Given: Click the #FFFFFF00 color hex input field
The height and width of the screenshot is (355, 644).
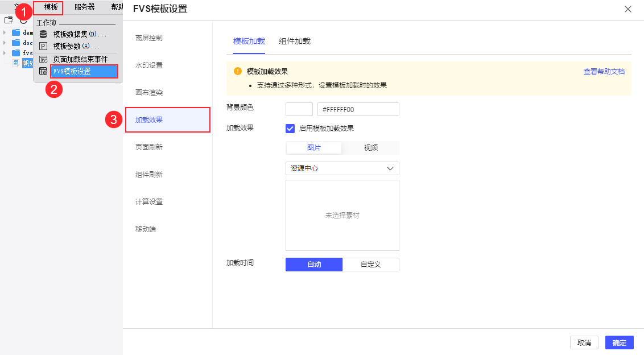Looking at the screenshot, I should pyautogui.click(x=358, y=109).
